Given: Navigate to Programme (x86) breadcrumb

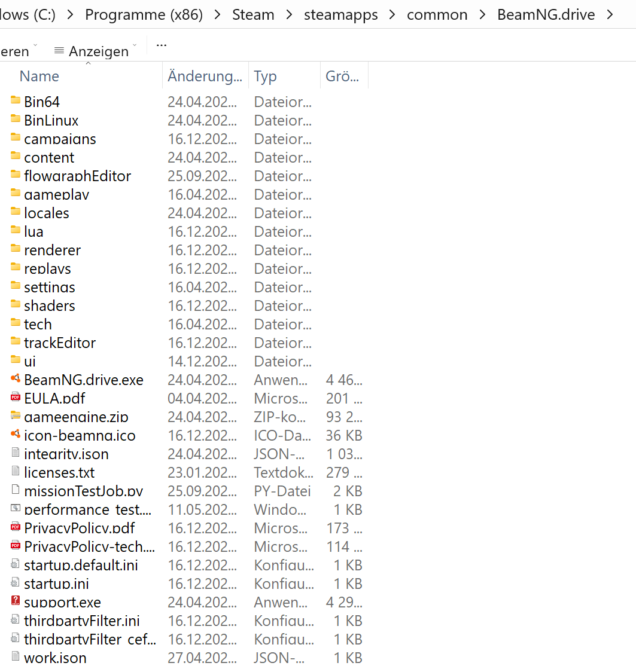Looking at the screenshot, I should coord(144,14).
